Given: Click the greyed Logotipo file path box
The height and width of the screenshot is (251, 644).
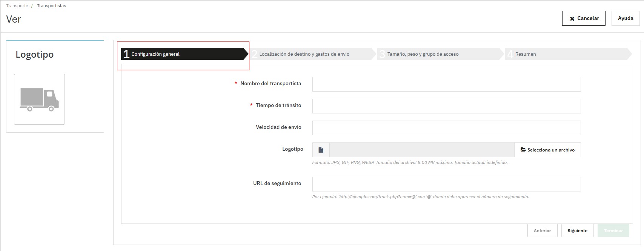Looking at the screenshot, I should click(421, 150).
